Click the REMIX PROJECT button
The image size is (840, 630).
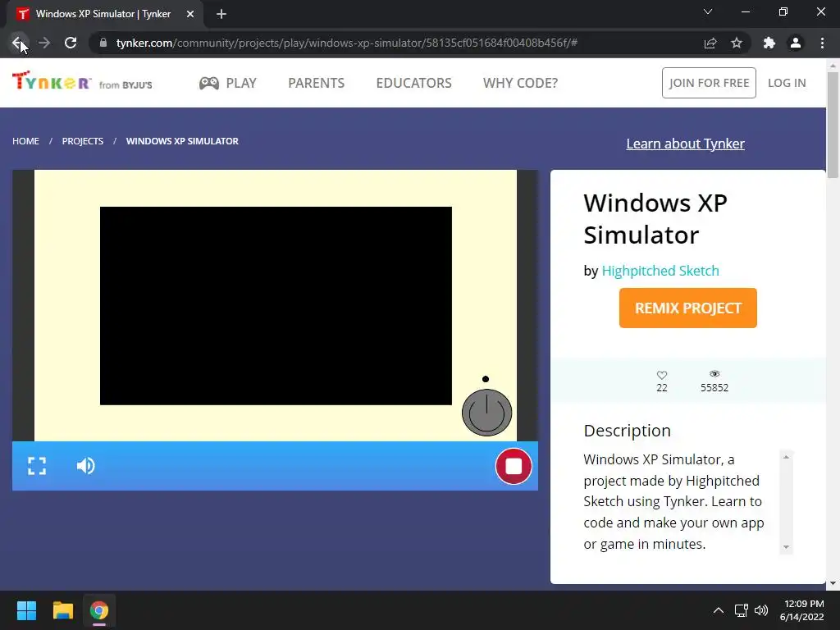tap(688, 308)
